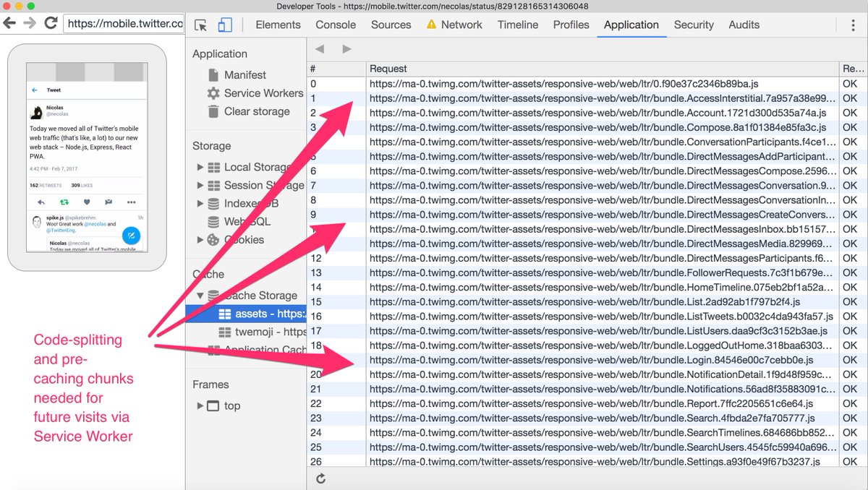Click the Network tab warning icon
Screen dimensions: 868x490
[431, 25]
